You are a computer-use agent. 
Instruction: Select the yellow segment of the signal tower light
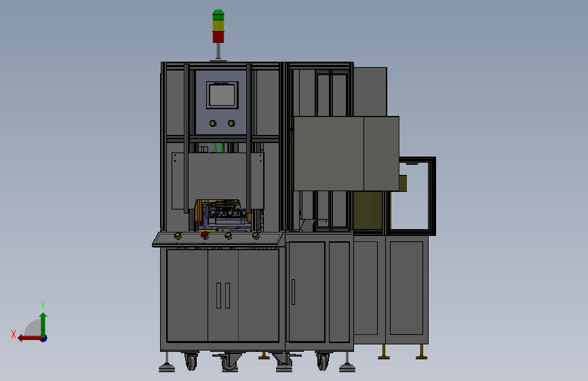[x=218, y=26]
